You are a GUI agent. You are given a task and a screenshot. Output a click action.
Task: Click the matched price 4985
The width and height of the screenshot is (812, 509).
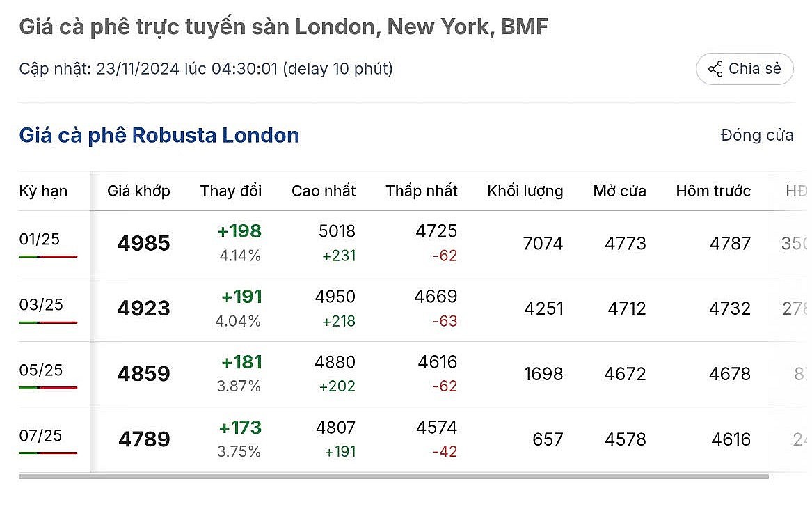pyautogui.click(x=143, y=244)
